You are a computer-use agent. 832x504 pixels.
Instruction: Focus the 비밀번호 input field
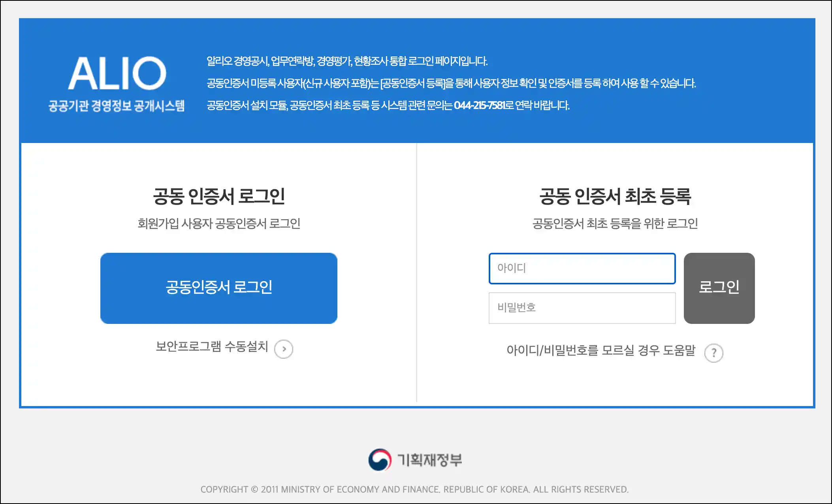[582, 308]
